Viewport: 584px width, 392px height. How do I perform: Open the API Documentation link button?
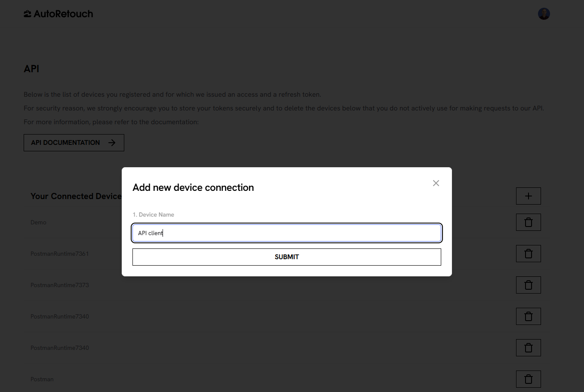click(74, 143)
